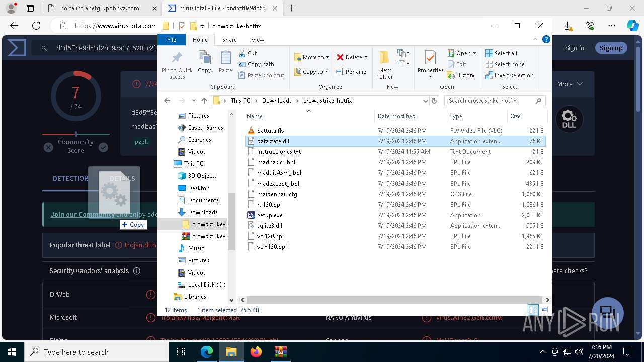Viewport: 644px width, 362px height.
Task: Click Invert selection
Action: 509,75
